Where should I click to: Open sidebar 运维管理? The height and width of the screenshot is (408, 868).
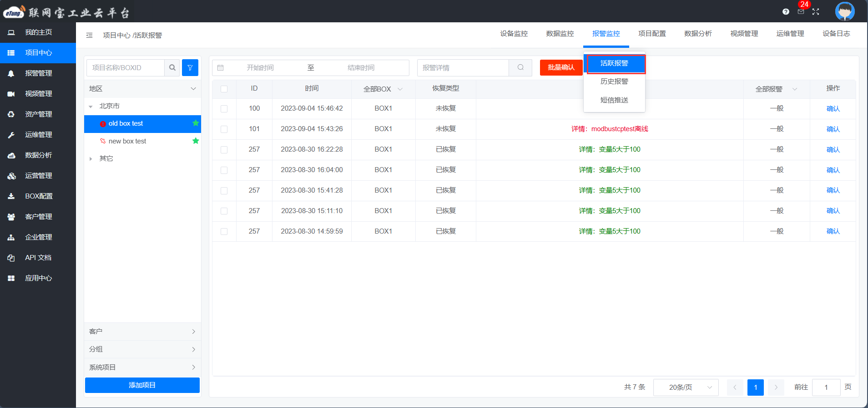coord(38,135)
